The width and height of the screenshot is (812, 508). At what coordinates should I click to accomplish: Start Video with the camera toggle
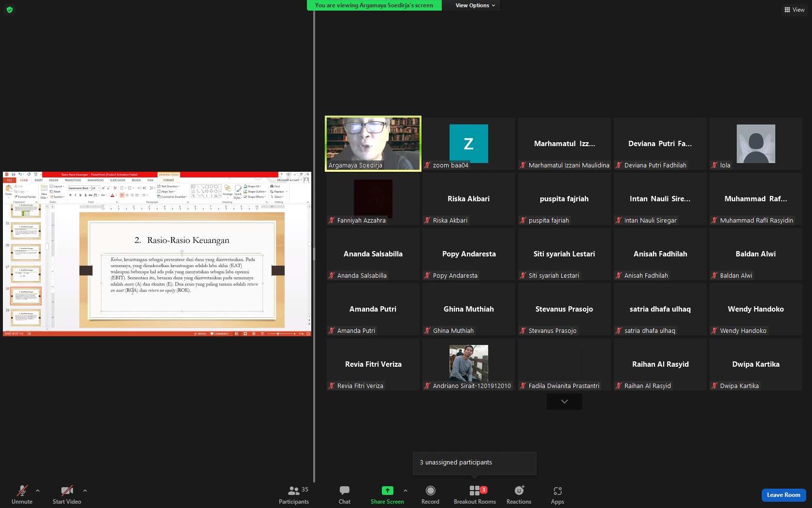67,494
